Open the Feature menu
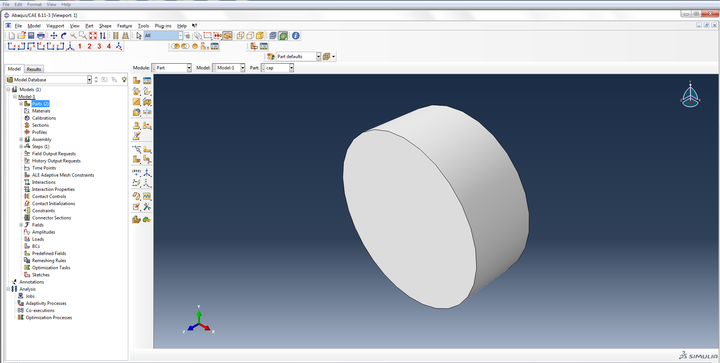Image resolution: width=720 pixels, height=363 pixels. click(124, 26)
